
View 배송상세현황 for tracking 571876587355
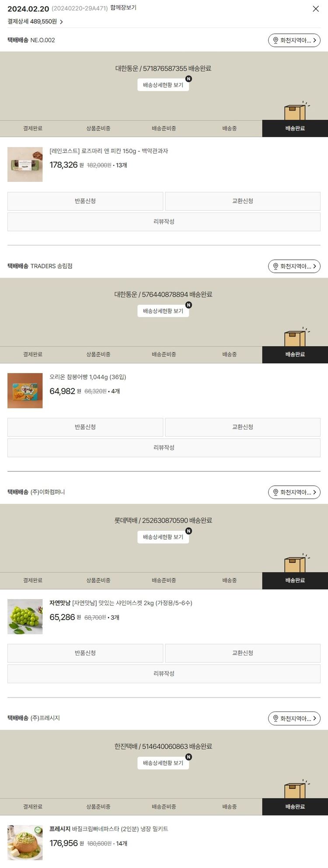click(x=163, y=85)
